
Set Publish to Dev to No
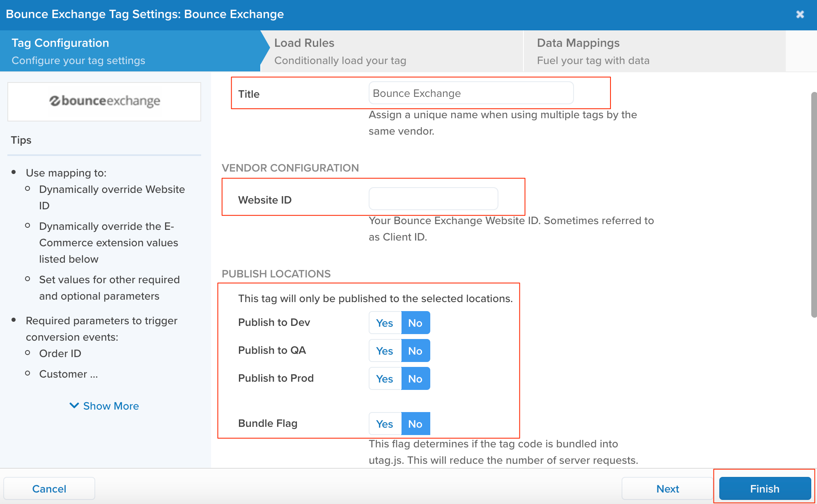point(415,323)
